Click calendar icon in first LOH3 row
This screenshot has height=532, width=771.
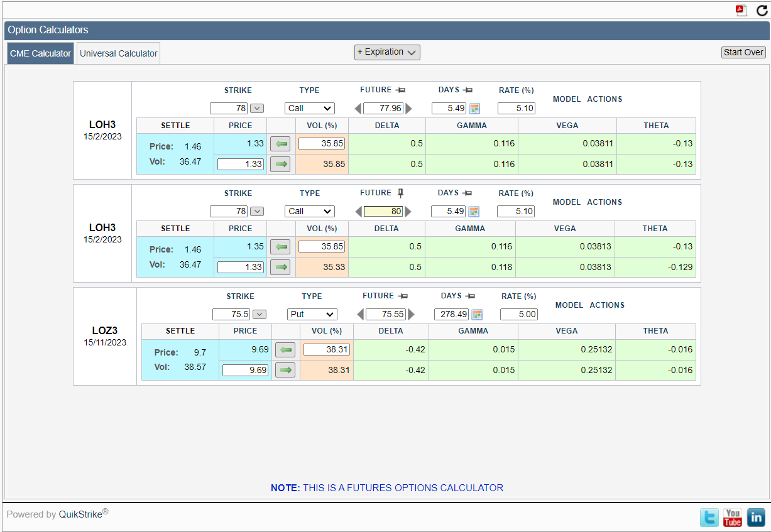coord(474,108)
